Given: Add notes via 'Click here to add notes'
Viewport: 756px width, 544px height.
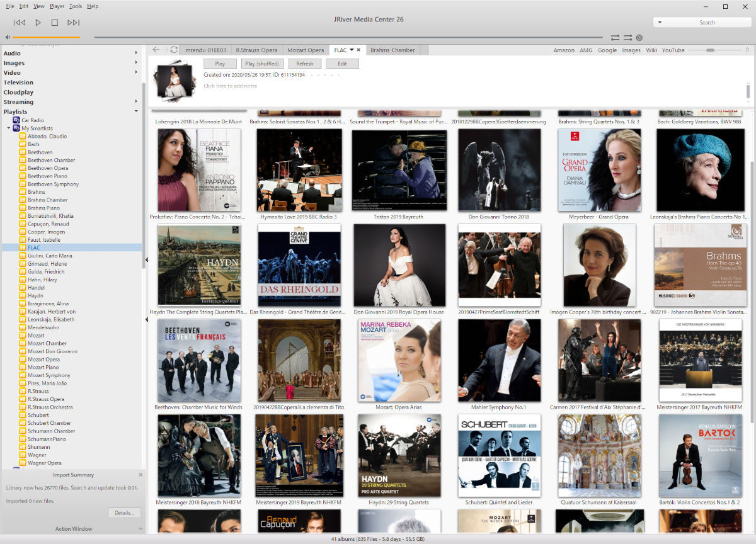Looking at the screenshot, I should [230, 86].
